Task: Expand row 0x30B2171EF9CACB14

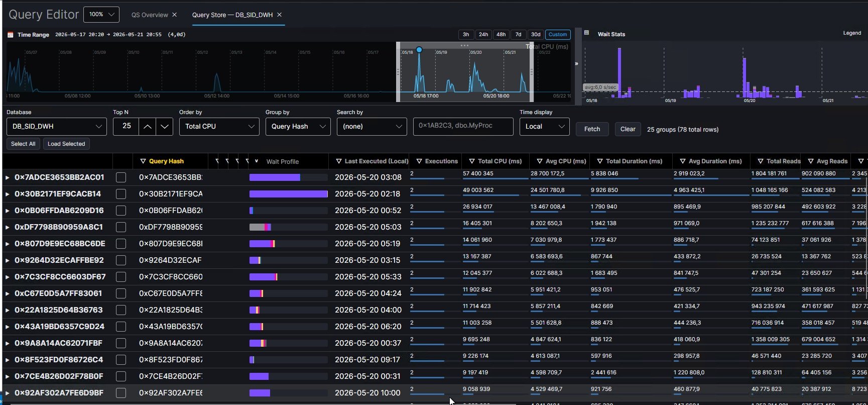Action: pos(7,194)
